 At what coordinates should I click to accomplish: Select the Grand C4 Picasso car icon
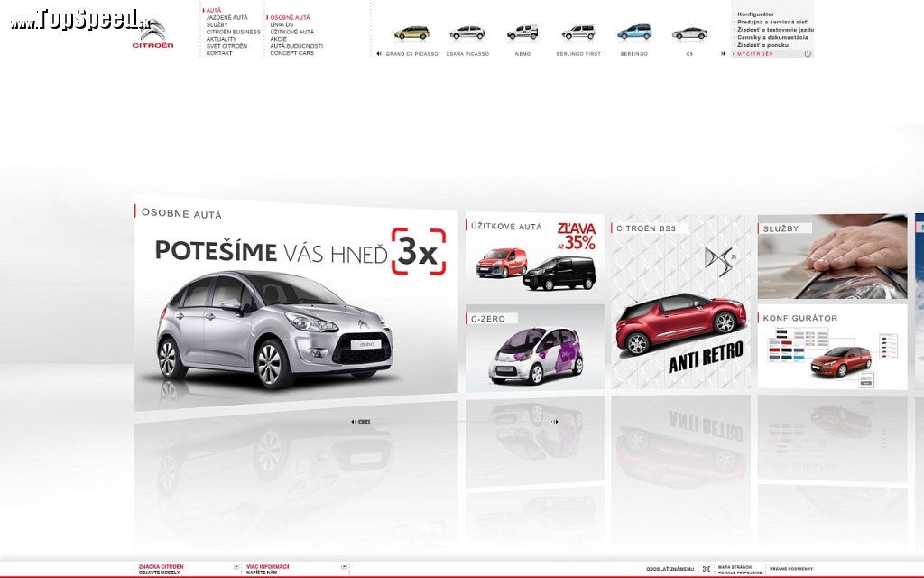(x=411, y=33)
